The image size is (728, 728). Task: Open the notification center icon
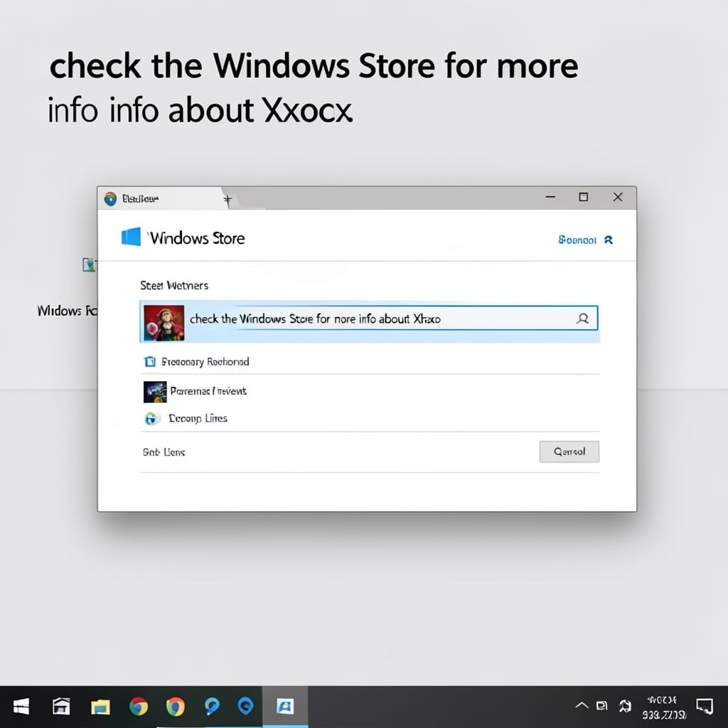(x=705, y=706)
